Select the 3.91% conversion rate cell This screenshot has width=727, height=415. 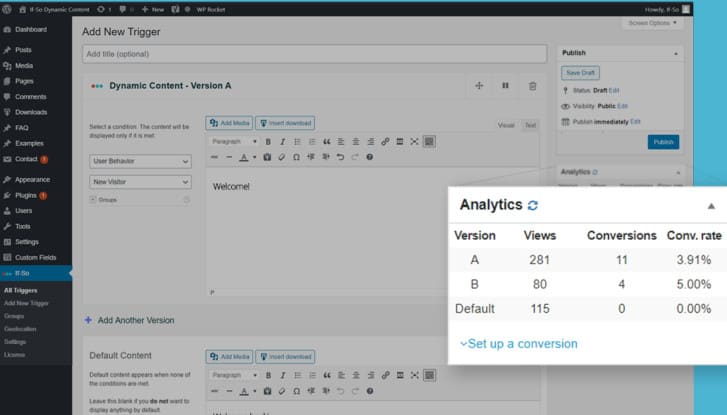click(694, 260)
